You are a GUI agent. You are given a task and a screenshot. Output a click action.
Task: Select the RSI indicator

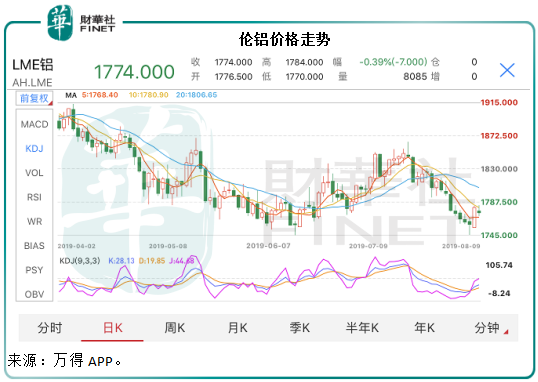pos(34,197)
